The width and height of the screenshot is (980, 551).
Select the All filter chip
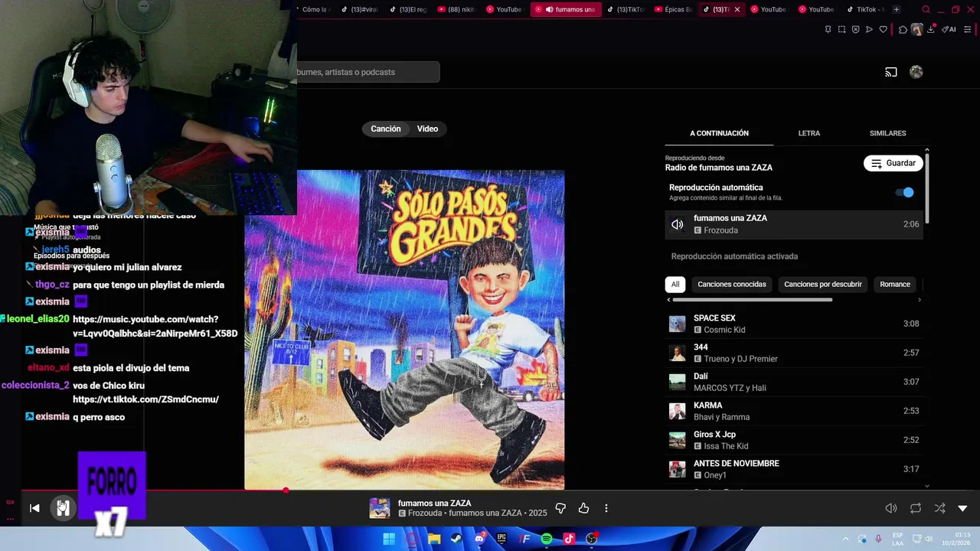(x=675, y=284)
